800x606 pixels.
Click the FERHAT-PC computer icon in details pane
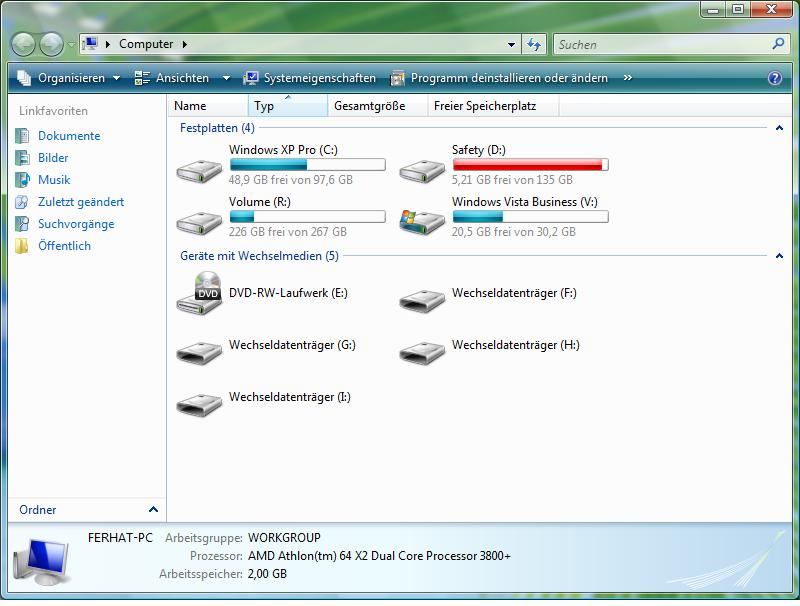click(42, 561)
